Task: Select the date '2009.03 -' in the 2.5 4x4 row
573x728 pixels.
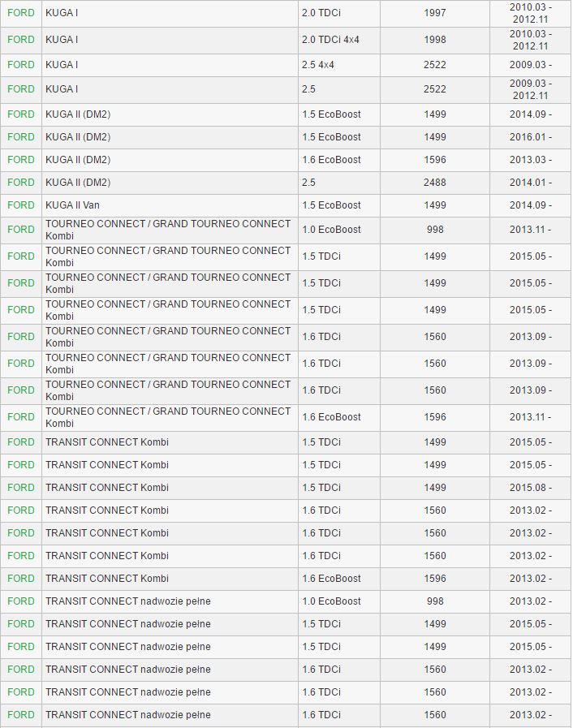Action: [x=530, y=65]
